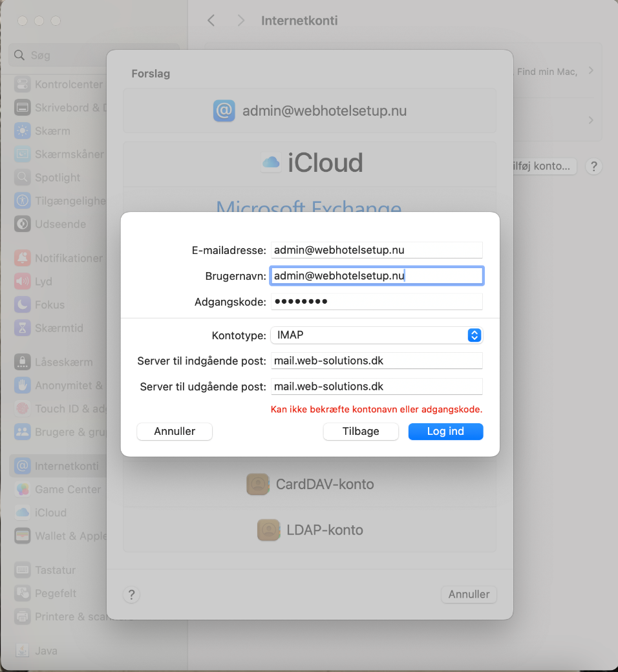Select the Brugere & grupper icon

pyautogui.click(x=22, y=432)
